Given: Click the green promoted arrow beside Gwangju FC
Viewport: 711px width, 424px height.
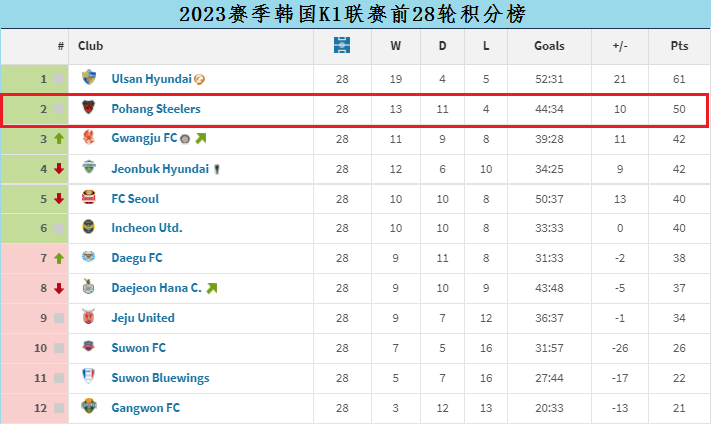Looking at the screenshot, I should point(201,138).
